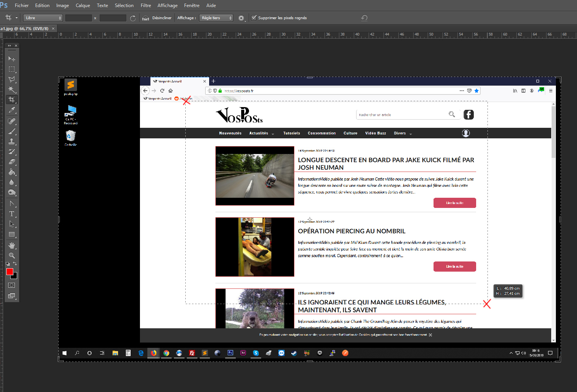Image resolution: width=577 pixels, height=392 pixels.
Task: Click the crop width input field
Action: click(x=78, y=18)
